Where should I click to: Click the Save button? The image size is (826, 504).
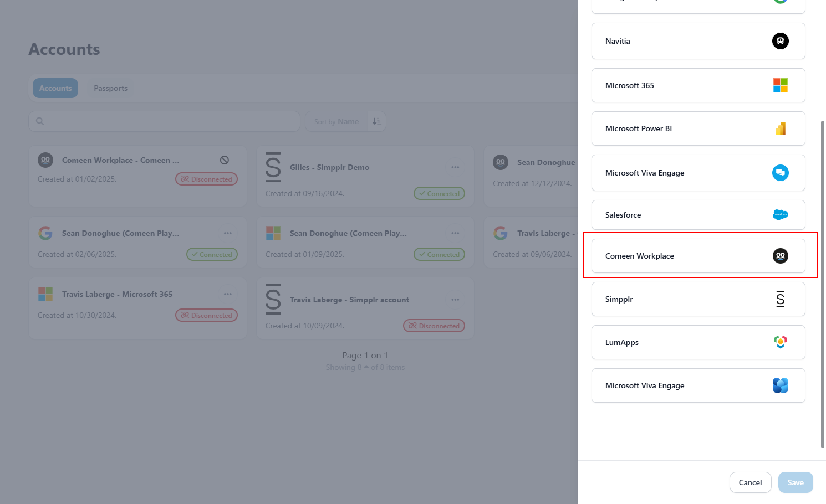point(796,482)
